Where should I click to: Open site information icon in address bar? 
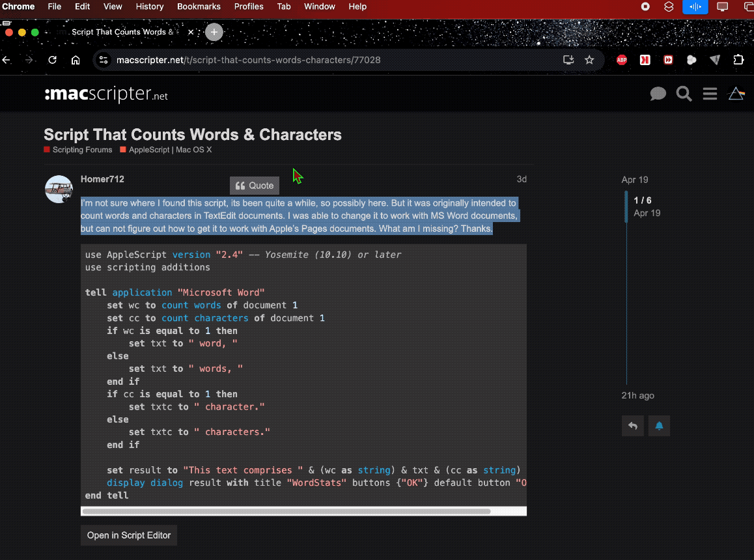click(x=104, y=60)
